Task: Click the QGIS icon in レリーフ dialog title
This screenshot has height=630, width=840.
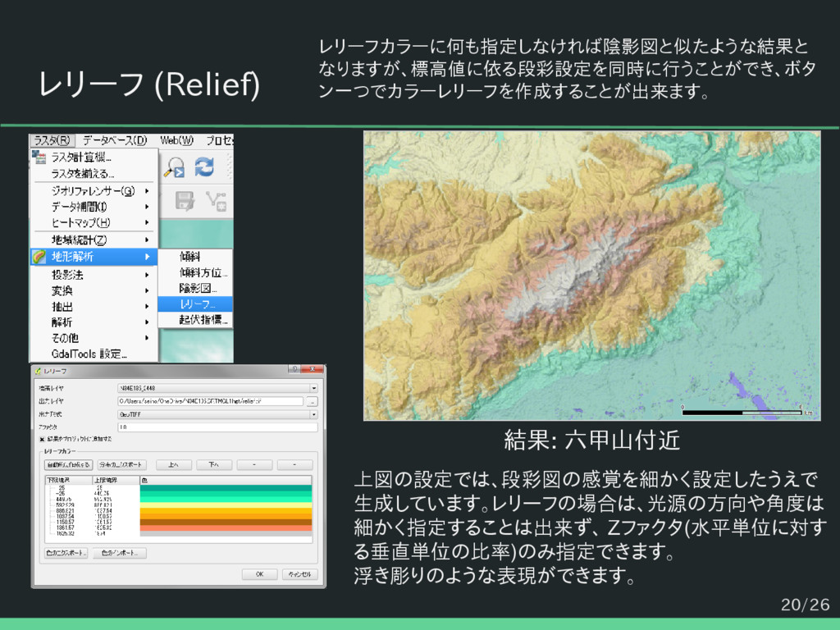Action: click(38, 371)
